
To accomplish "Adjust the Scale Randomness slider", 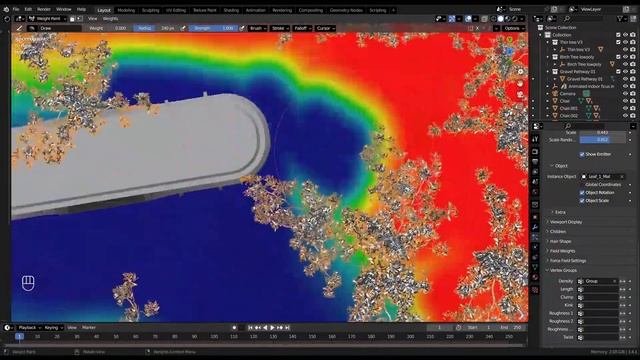I will [x=602, y=140].
